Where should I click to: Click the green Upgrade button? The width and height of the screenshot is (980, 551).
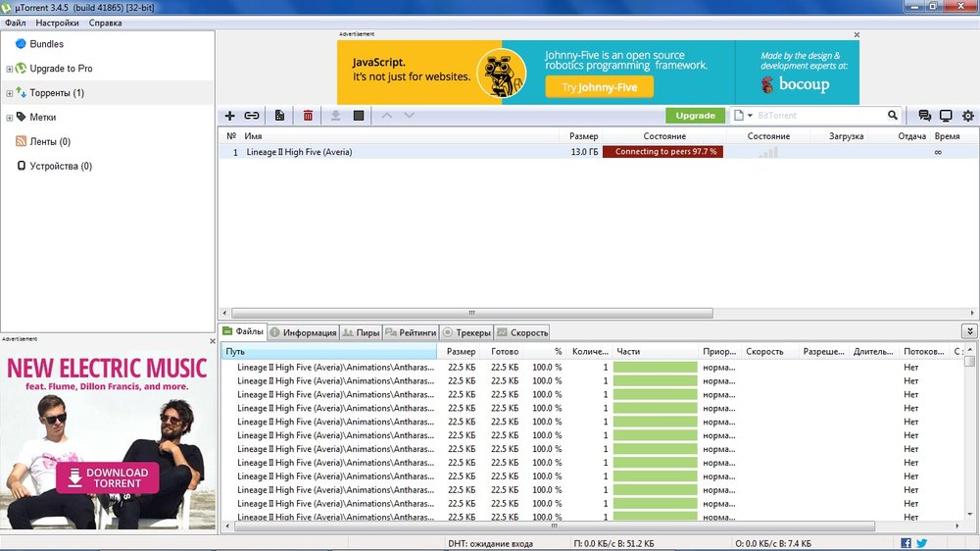tap(695, 116)
